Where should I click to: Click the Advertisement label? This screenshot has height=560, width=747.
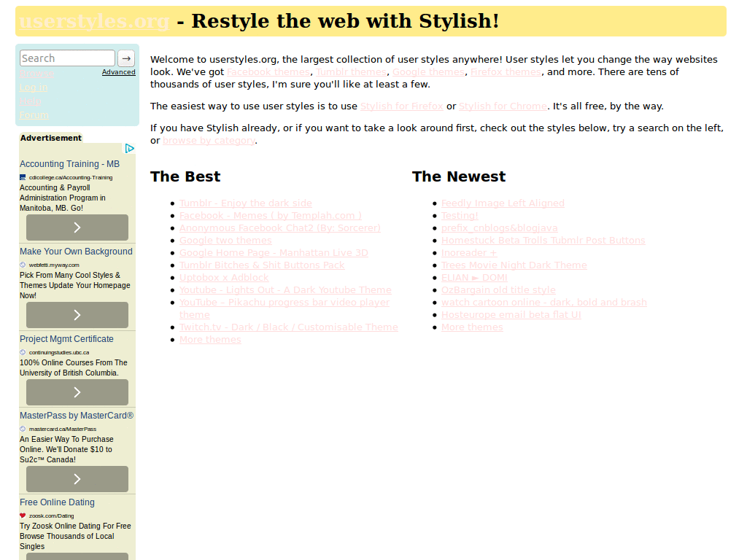(x=51, y=138)
